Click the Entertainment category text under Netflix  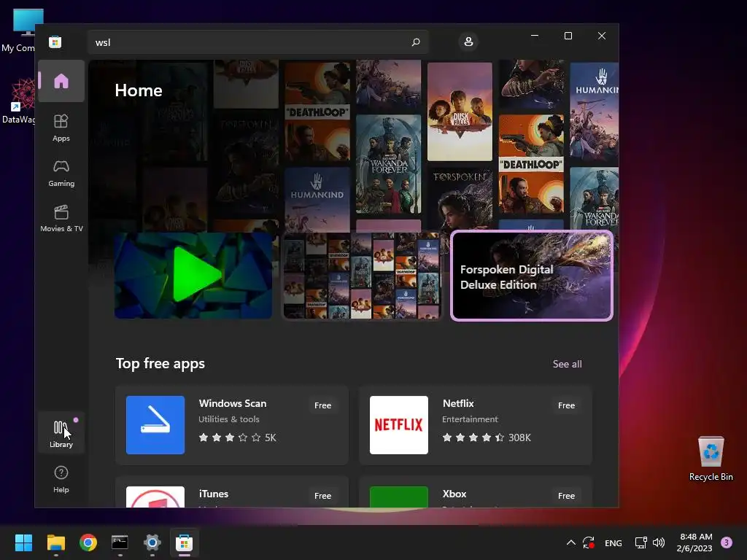pyautogui.click(x=470, y=419)
